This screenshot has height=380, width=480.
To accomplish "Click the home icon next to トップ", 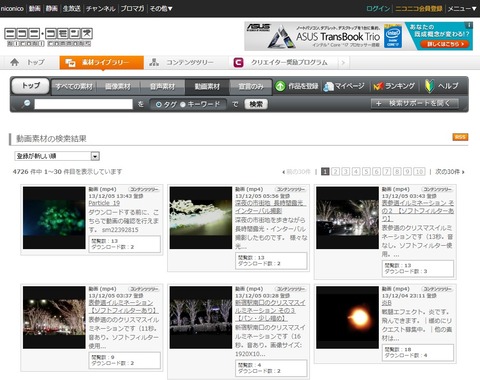I will 14,62.
